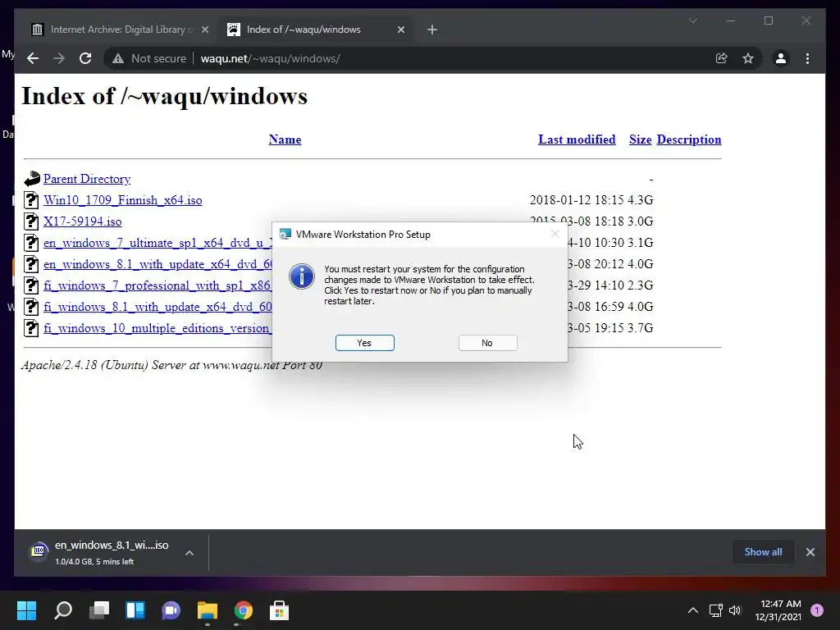Open a new Chrome tab
This screenshot has width=840, height=630.
tap(432, 30)
